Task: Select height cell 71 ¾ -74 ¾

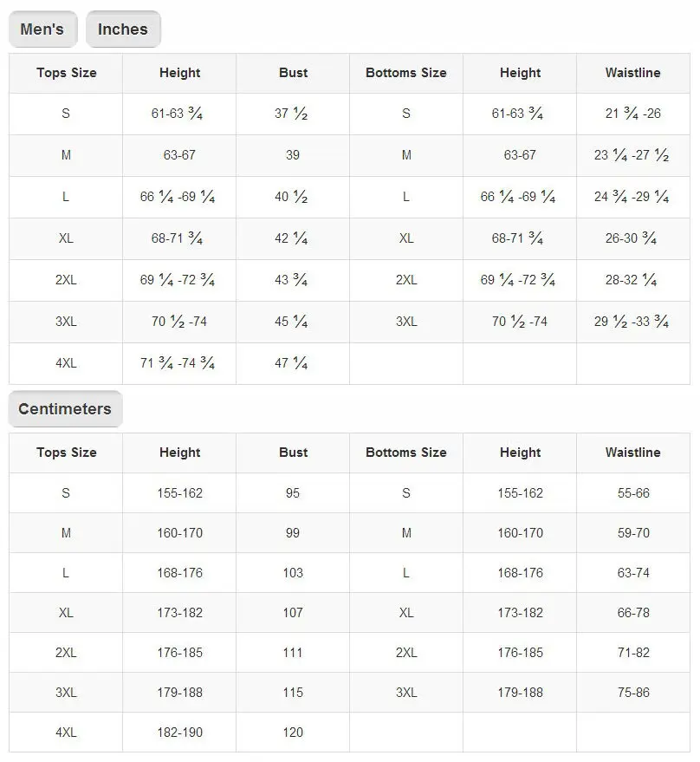Action: point(178,363)
